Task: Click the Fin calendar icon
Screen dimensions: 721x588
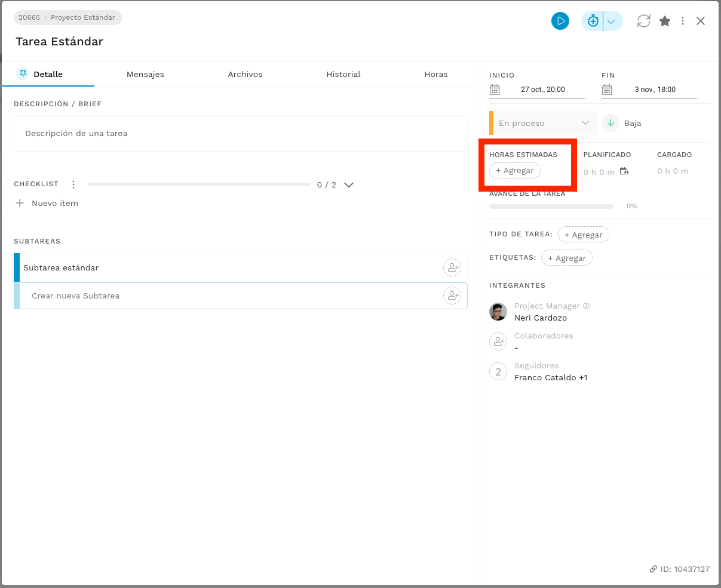Action: click(x=607, y=90)
